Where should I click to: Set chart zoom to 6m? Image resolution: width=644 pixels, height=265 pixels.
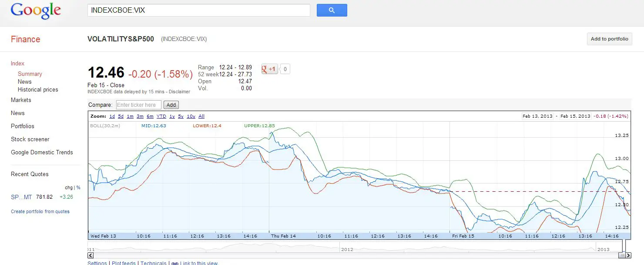(150, 116)
